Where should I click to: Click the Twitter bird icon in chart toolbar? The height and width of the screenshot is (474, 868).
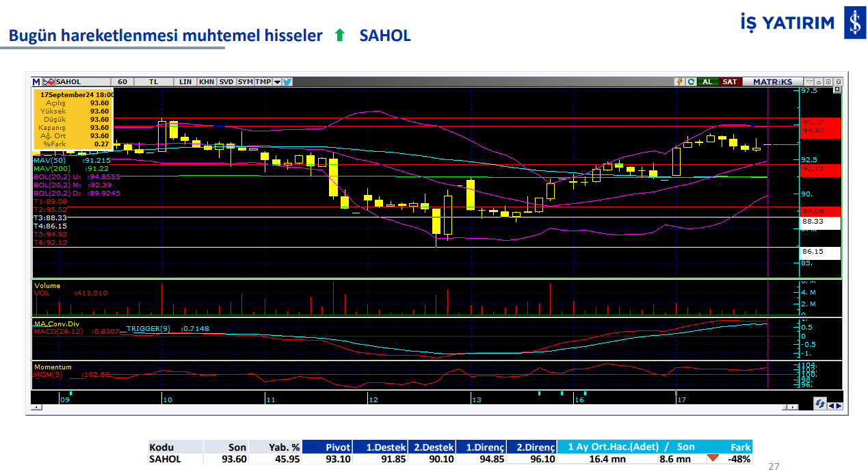coord(287,81)
